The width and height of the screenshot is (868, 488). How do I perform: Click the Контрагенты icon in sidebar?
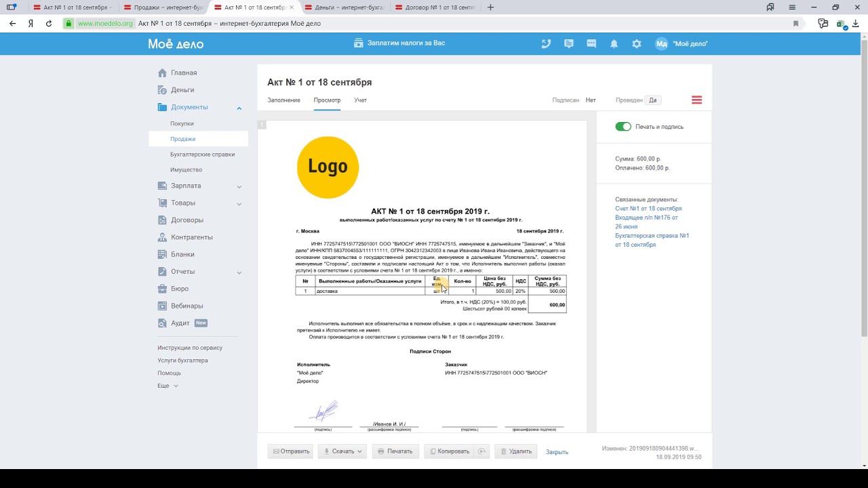[162, 237]
